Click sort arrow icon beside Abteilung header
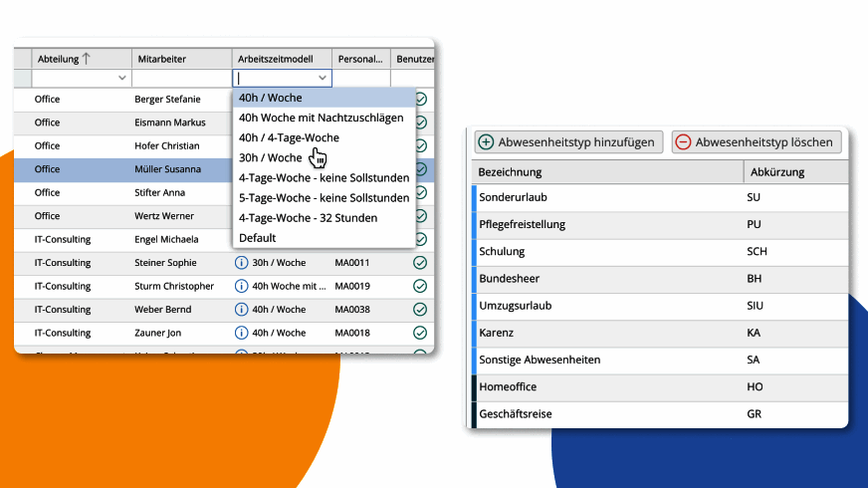 (x=86, y=59)
